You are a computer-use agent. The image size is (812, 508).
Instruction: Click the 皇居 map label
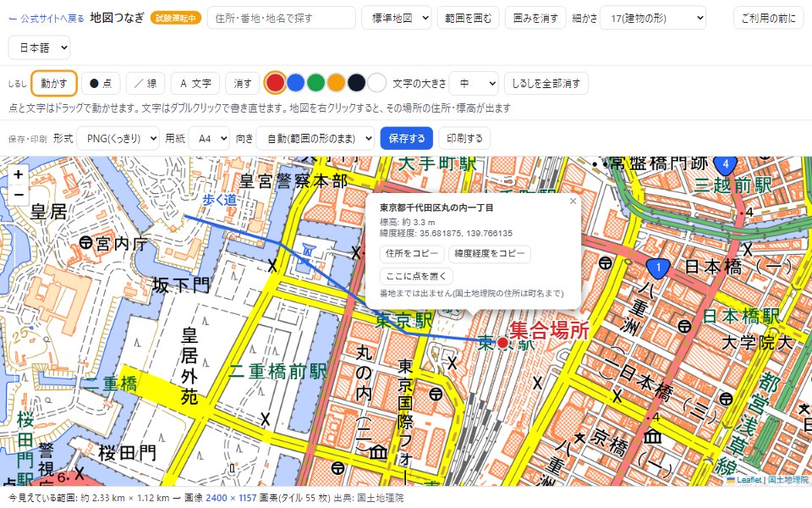click(49, 212)
